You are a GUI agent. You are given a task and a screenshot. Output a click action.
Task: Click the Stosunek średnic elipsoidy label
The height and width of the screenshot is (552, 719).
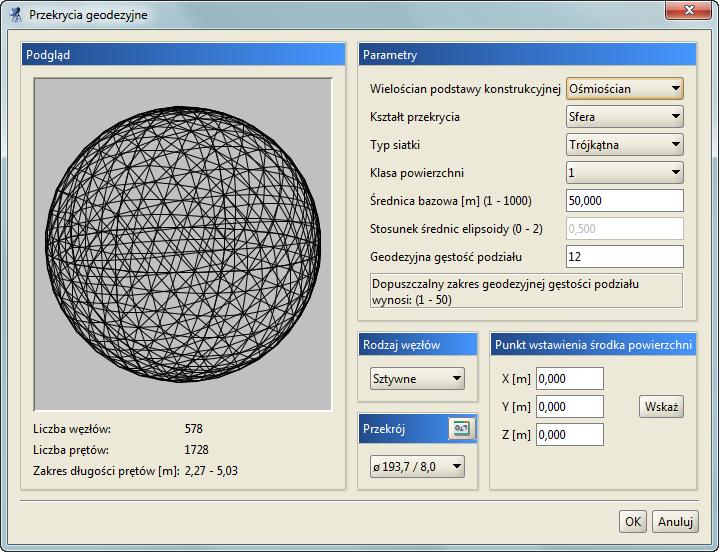pyautogui.click(x=456, y=229)
